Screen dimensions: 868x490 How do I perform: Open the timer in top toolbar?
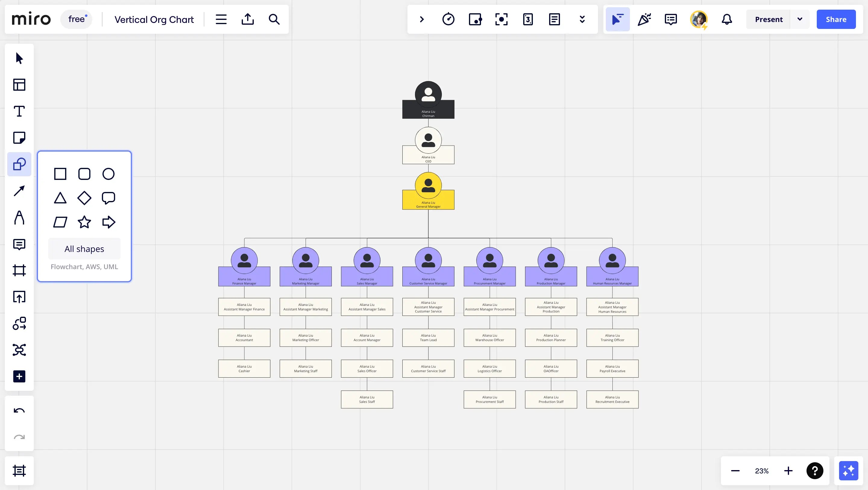[x=448, y=19]
